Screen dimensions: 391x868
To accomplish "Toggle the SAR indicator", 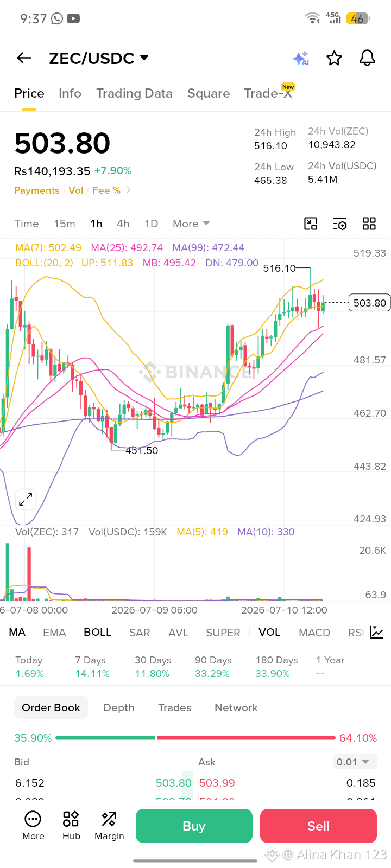I will (x=140, y=633).
